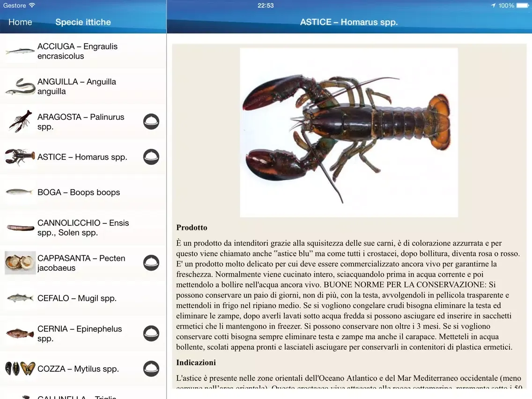Tap the Specie ittiche header title
Viewport: 532px width, 399px height.
pos(83,22)
